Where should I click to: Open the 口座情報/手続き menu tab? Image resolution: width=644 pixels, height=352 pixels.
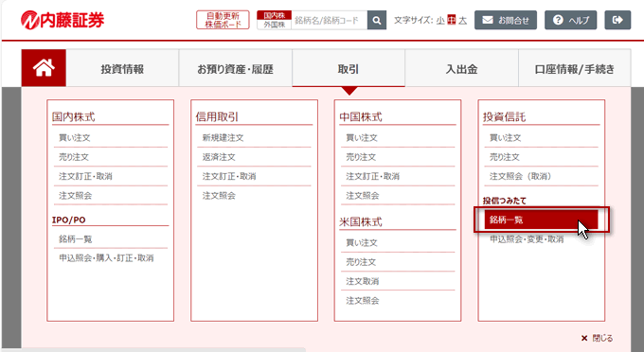575,68
